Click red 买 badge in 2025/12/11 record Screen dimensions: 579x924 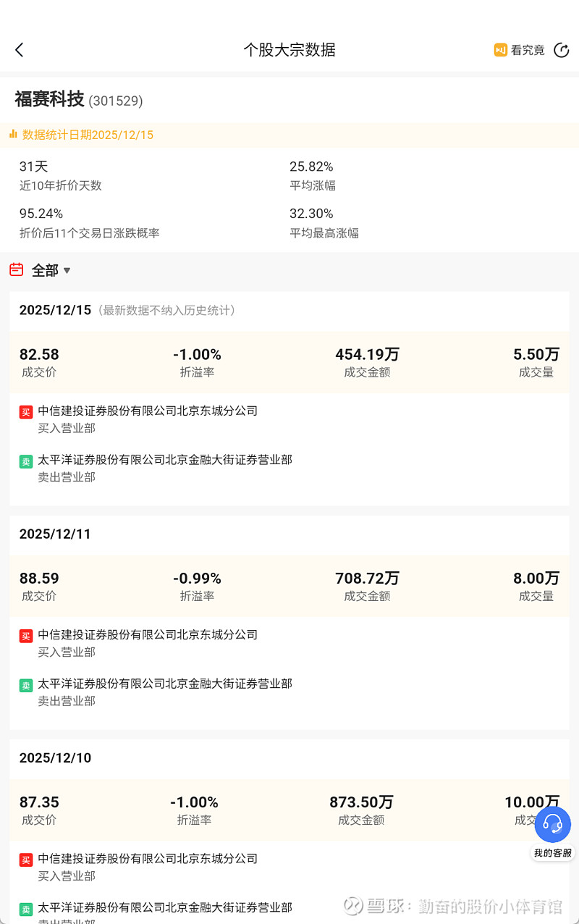pyautogui.click(x=26, y=636)
